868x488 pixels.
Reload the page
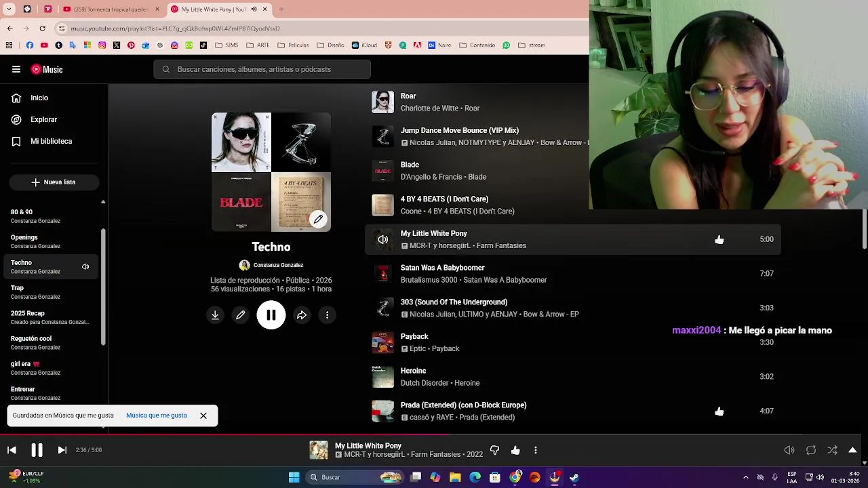[42, 28]
